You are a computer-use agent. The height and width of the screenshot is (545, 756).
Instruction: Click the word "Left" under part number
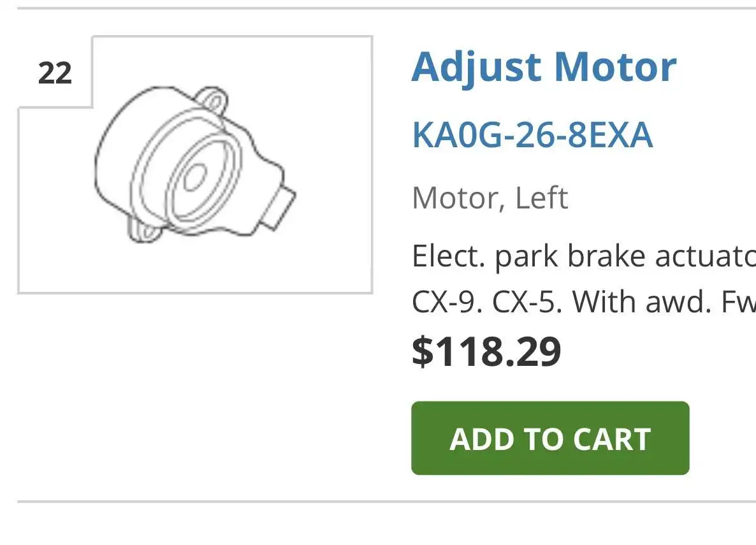[541, 198]
